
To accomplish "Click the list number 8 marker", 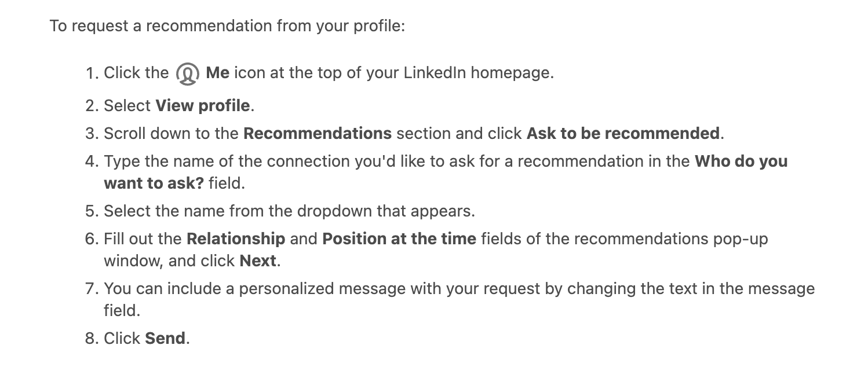I will coord(92,338).
